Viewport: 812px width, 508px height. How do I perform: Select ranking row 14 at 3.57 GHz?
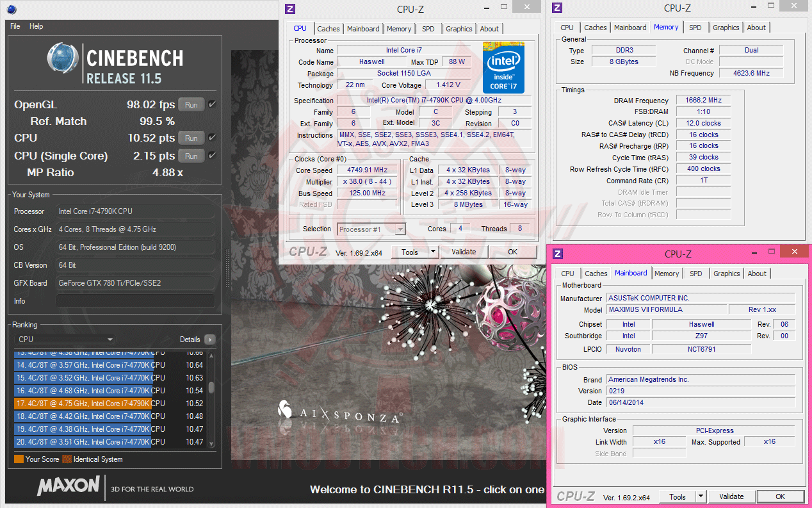(x=110, y=365)
